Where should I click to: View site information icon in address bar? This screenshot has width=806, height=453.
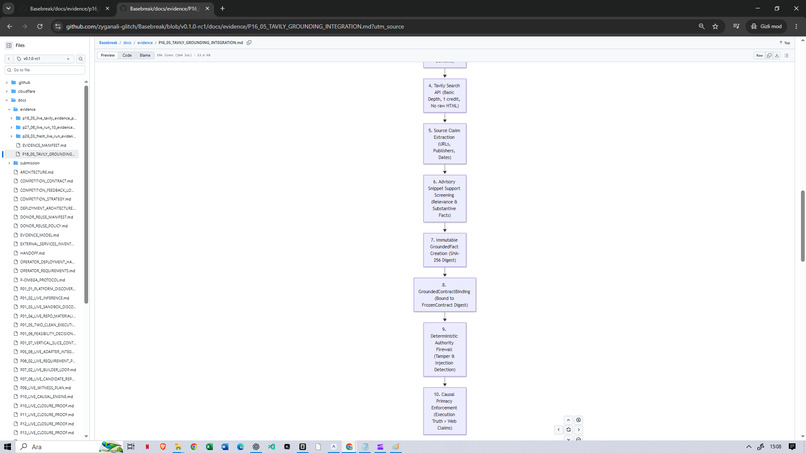(x=58, y=26)
